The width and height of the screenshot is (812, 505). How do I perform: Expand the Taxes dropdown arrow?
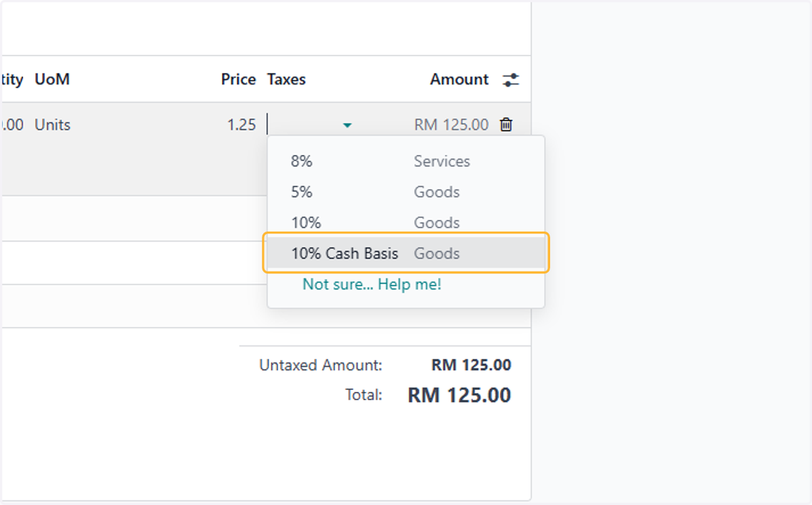[x=347, y=125]
